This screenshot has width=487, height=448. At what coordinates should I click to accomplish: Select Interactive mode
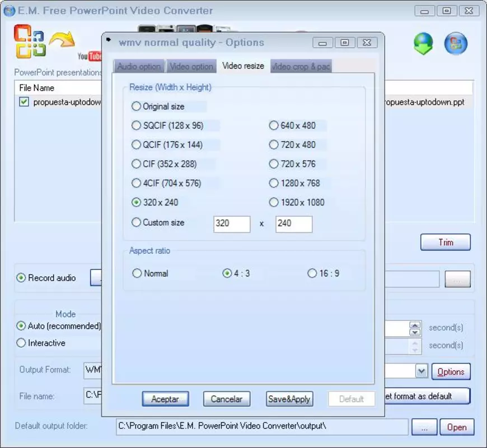pyautogui.click(x=21, y=343)
